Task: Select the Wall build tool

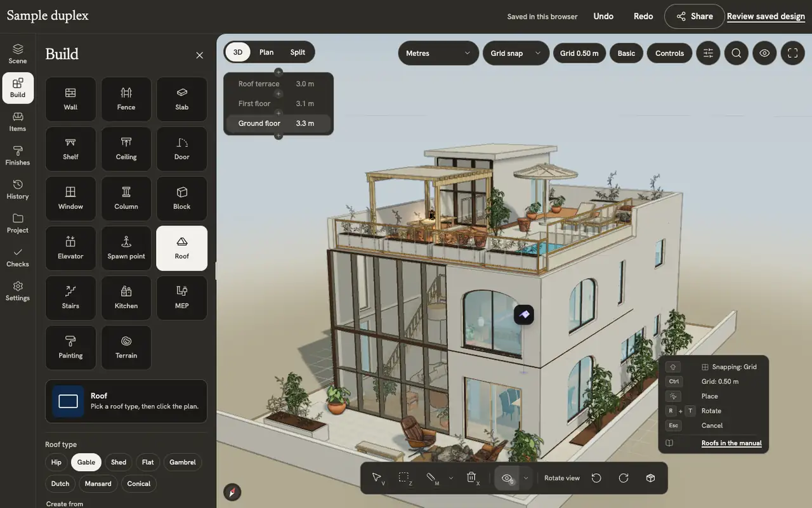Action: (70, 99)
